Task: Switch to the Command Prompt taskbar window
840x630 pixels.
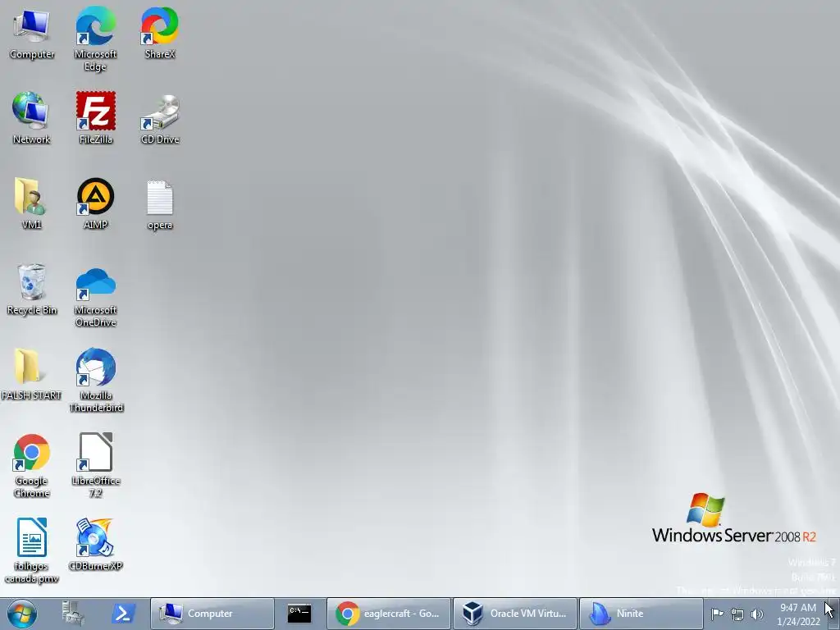Action: pyautogui.click(x=299, y=614)
